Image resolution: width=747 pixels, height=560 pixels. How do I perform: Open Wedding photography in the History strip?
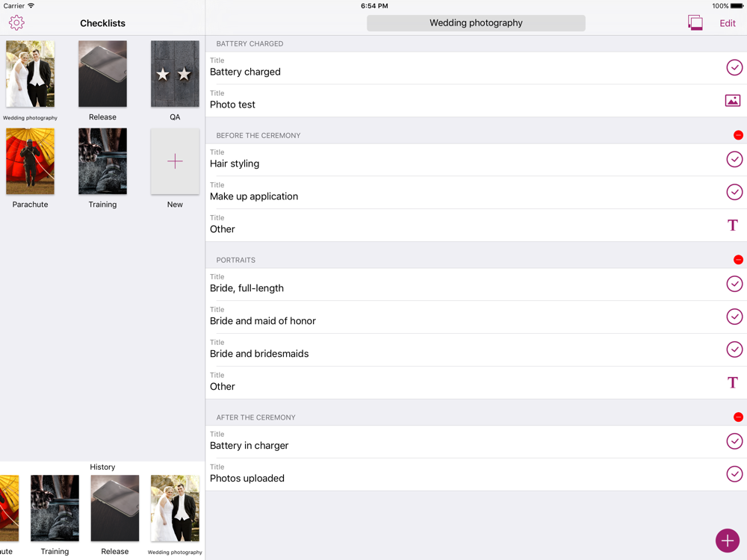(x=175, y=508)
